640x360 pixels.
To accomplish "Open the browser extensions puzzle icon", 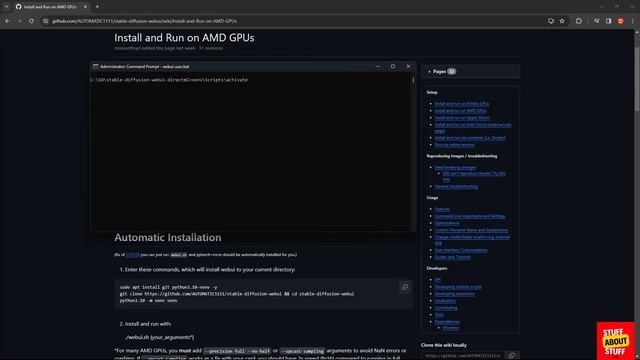I will [578, 21].
